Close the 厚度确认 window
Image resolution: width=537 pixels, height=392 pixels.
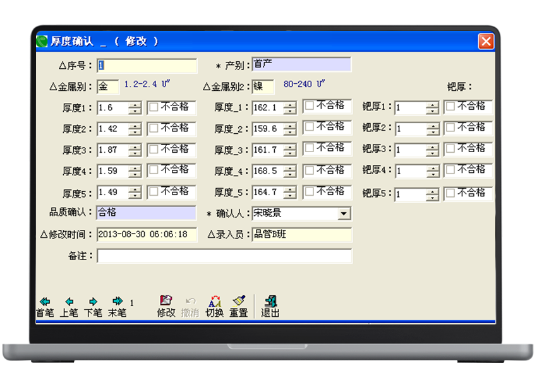click(x=485, y=42)
